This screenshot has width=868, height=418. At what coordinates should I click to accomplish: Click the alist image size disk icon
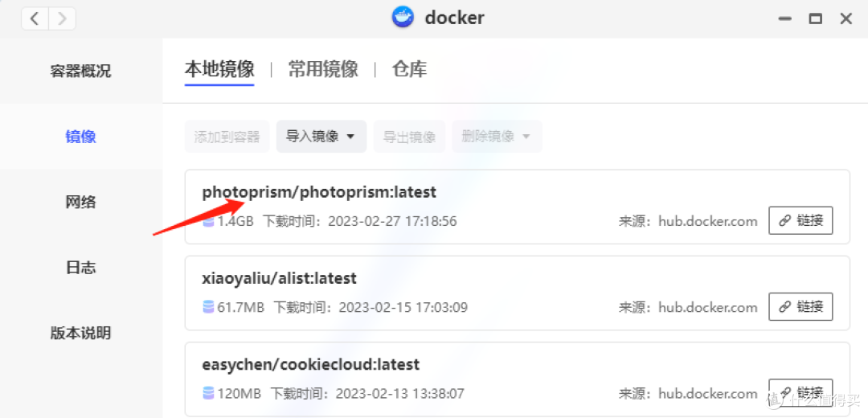coord(208,307)
